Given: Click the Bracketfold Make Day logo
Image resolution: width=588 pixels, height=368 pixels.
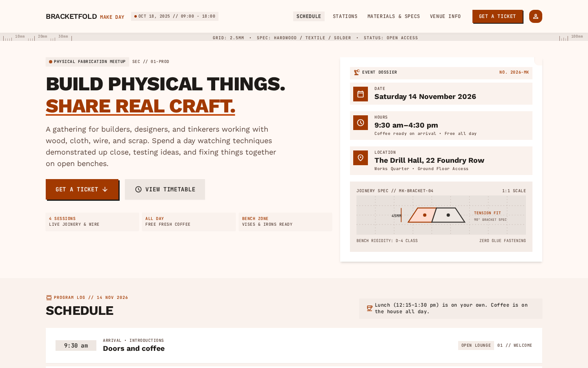Looking at the screenshot, I should [x=85, y=16].
